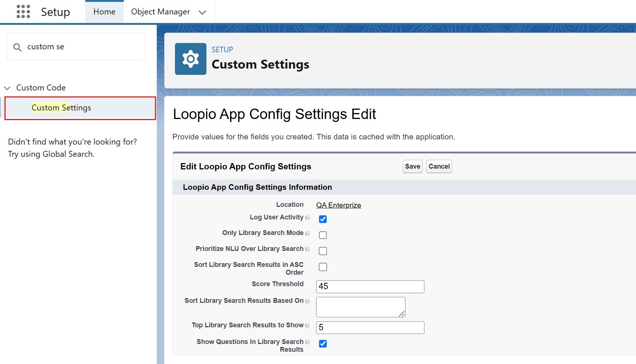This screenshot has width=636, height=364.
Task: Click the search magnifier icon in Quick Find
Action: pyautogui.click(x=17, y=47)
